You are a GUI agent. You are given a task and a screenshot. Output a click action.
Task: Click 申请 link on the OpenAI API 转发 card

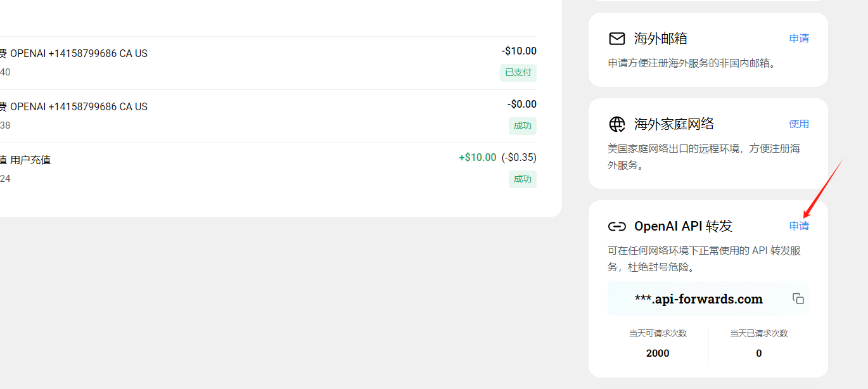[x=799, y=226]
